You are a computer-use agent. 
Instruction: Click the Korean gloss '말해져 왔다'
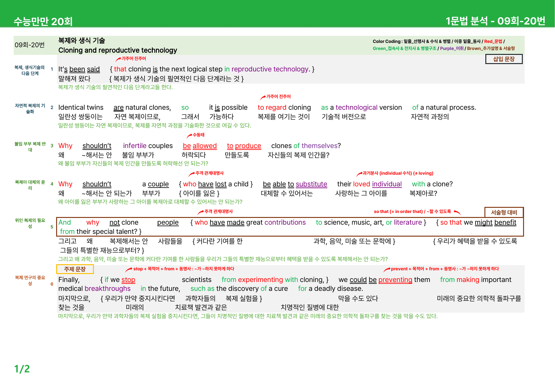click(75, 79)
